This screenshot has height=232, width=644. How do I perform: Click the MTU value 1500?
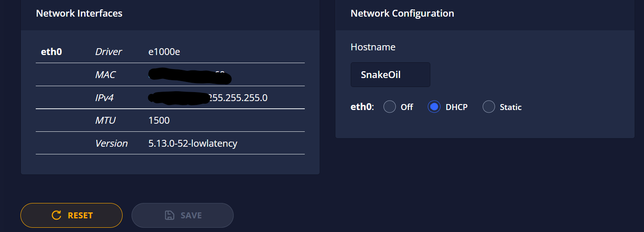(159, 120)
